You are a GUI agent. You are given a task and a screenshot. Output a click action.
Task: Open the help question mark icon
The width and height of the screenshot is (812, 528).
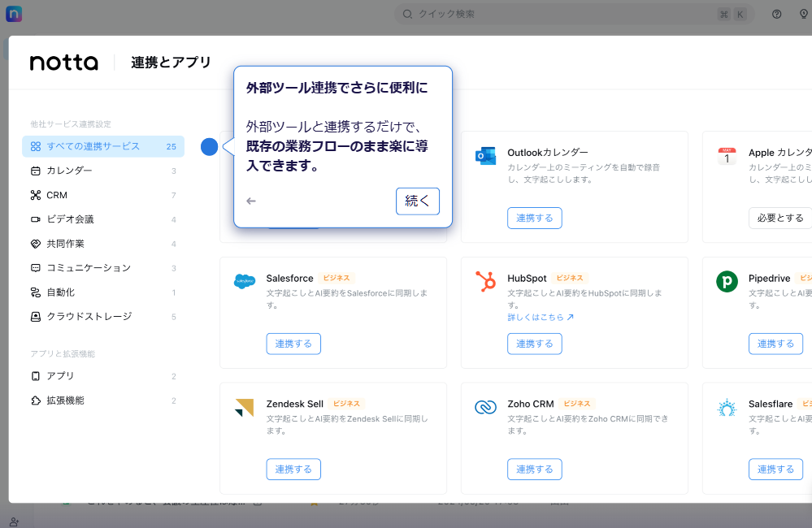point(776,14)
